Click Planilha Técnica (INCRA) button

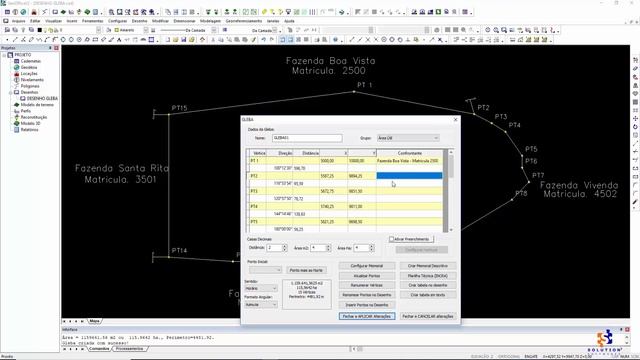(428, 276)
